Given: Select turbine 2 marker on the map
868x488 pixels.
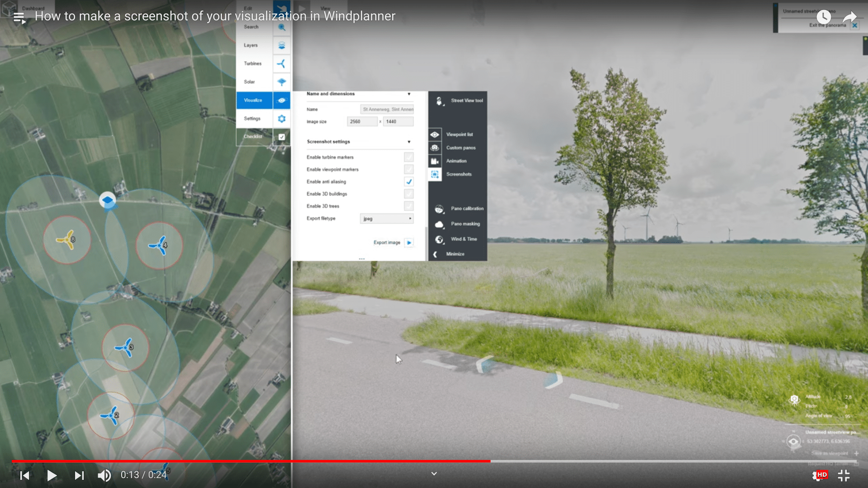Looking at the screenshot, I should pos(110,415).
